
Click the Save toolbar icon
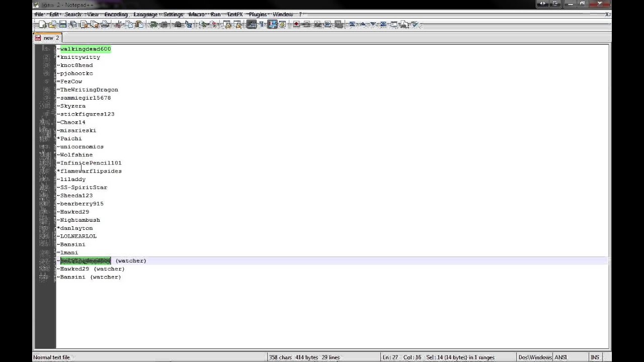tap(63, 24)
